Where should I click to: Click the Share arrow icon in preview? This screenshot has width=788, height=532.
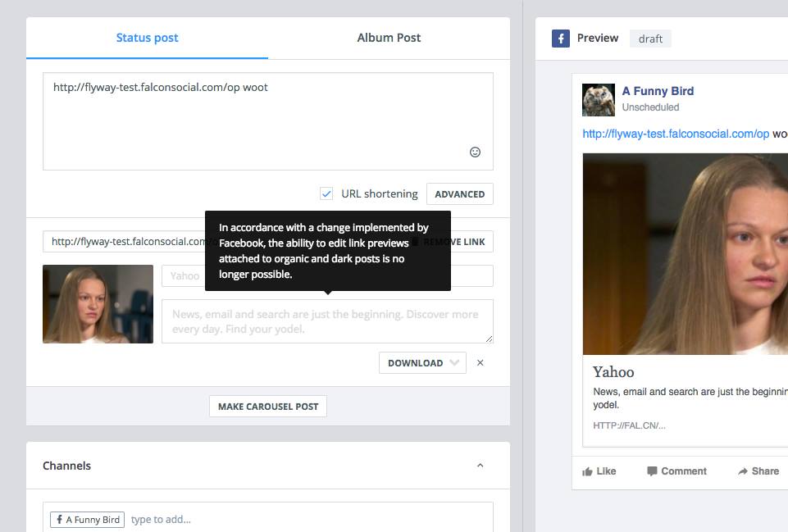click(x=743, y=471)
